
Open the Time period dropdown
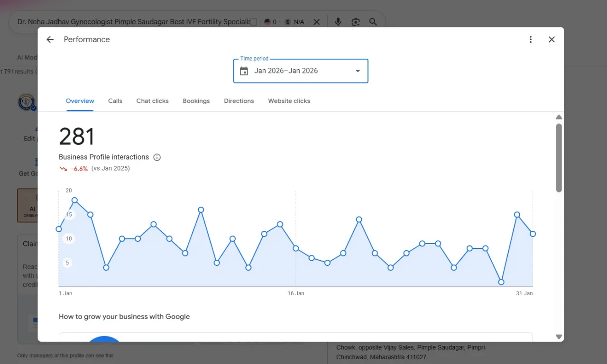[301, 71]
